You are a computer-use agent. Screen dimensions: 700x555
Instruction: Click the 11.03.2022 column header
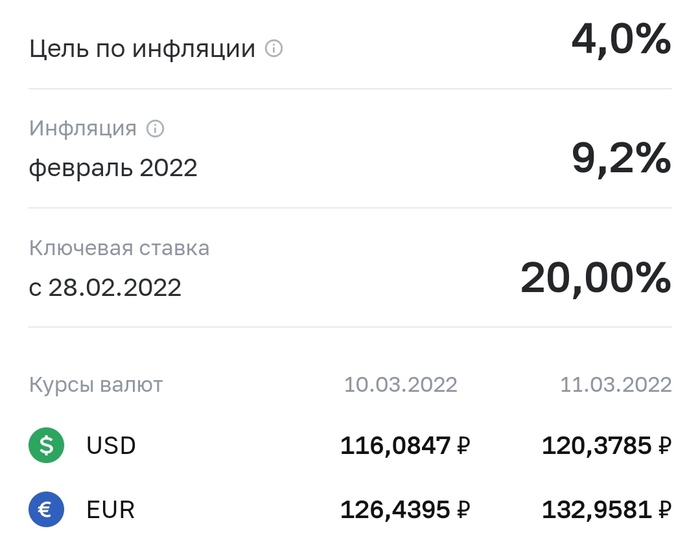click(614, 385)
